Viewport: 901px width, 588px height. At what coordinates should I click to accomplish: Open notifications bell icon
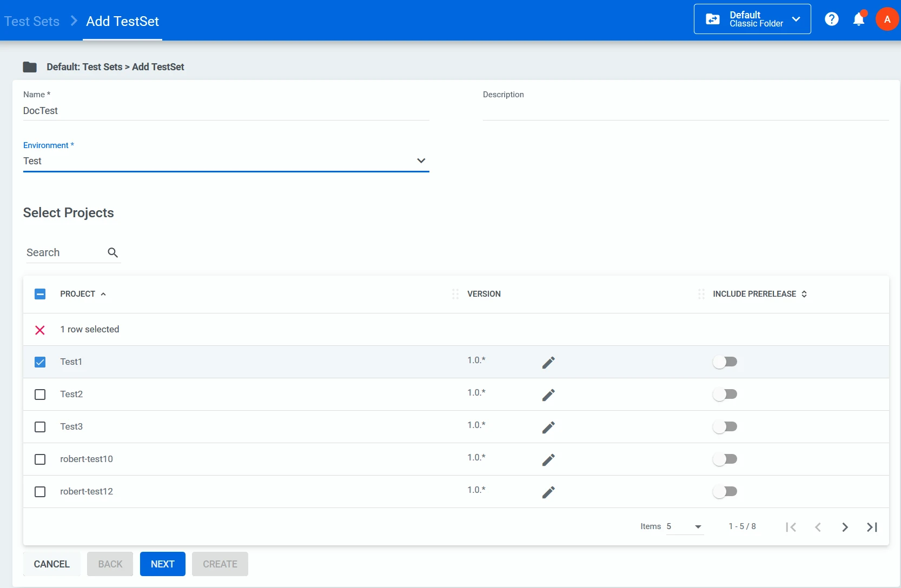[859, 19]
